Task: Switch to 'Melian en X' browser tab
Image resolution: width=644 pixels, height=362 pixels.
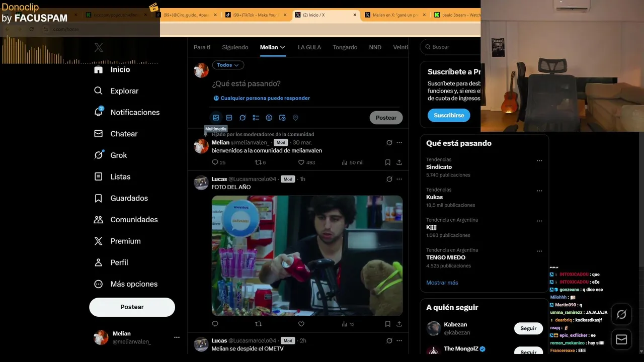Action: 396,15
